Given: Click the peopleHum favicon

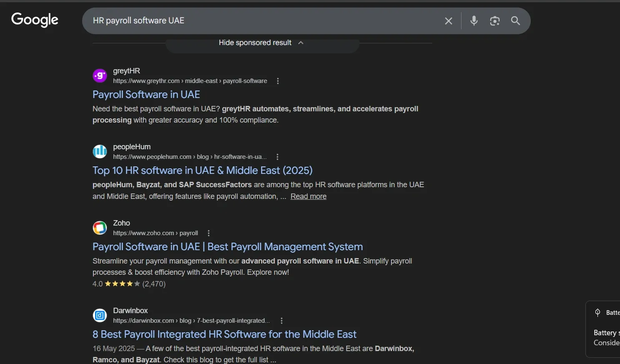Looking at the screenshot, I should tap(100, 151).
